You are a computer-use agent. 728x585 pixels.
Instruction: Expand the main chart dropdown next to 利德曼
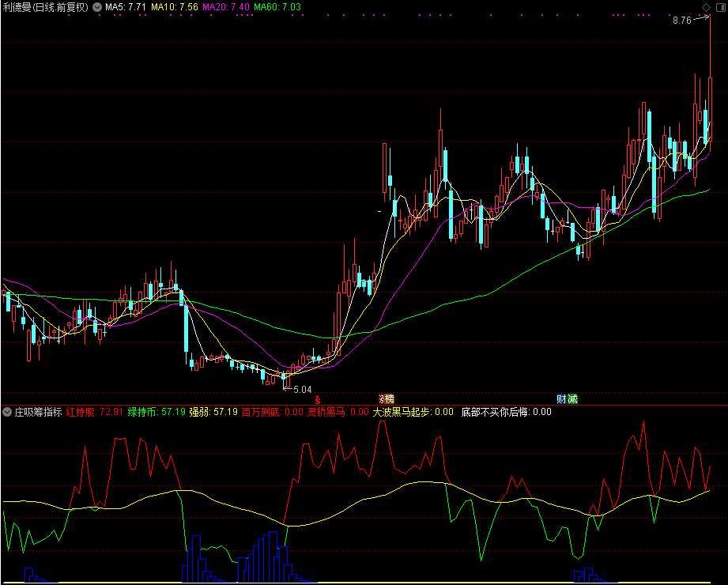[97, 6]
